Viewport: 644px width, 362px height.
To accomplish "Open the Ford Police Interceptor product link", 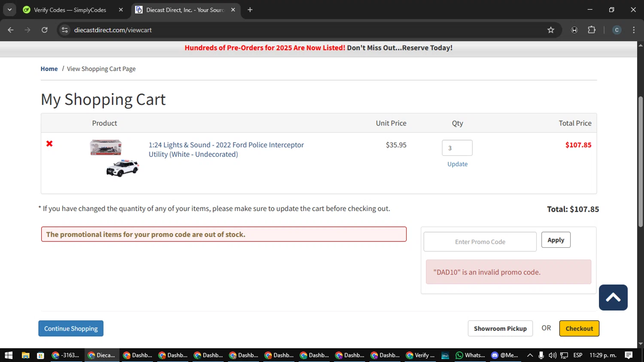I will tap(226, 149).
